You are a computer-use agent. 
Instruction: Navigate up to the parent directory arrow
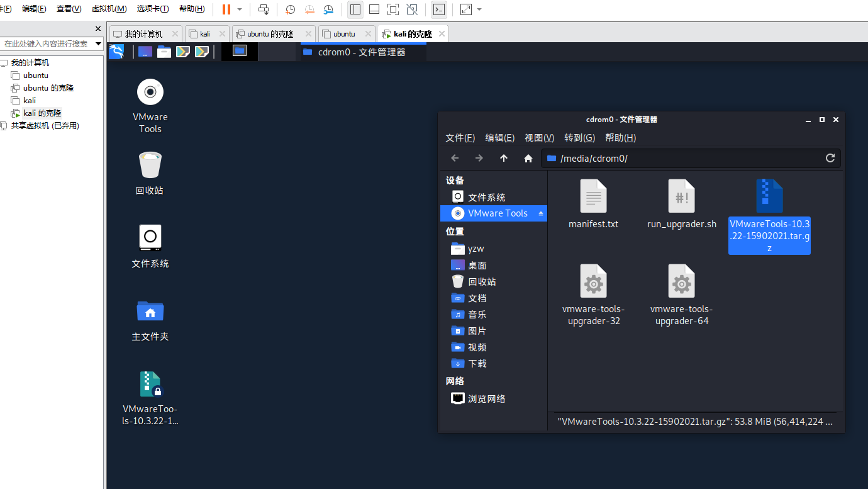pyautogui.click(x=504, y=158)
